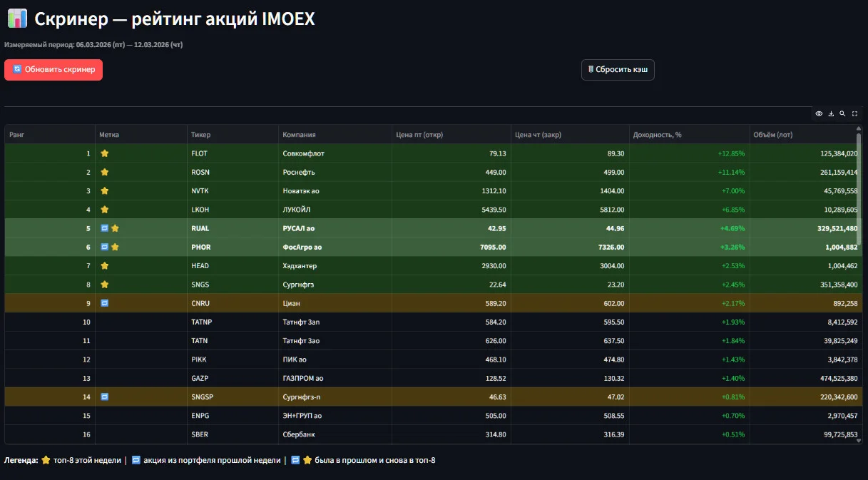This screenshot has width=868, height=480.
Task: Click the legend text 'была в прошлом и снова в топ-8'
Action: [x=374, y=460]
